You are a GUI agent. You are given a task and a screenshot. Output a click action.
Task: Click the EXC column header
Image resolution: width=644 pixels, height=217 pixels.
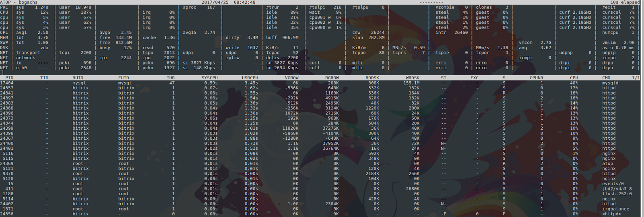coord(475,78)
